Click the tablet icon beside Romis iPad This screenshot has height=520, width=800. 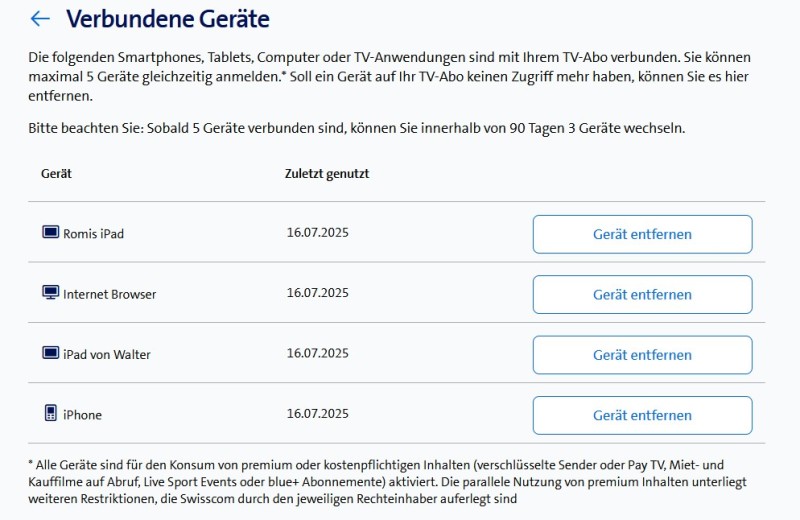pyautogui.click(x=50, y=233)
